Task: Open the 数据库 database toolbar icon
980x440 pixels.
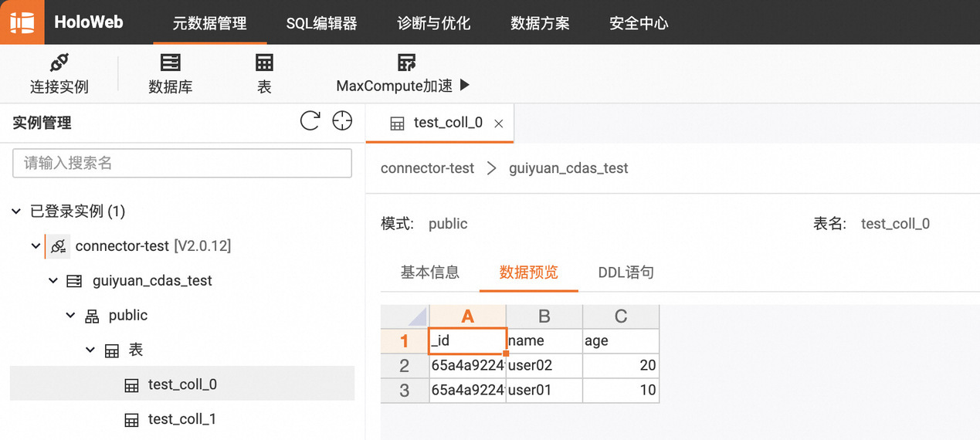Action: tap(171, 63)
